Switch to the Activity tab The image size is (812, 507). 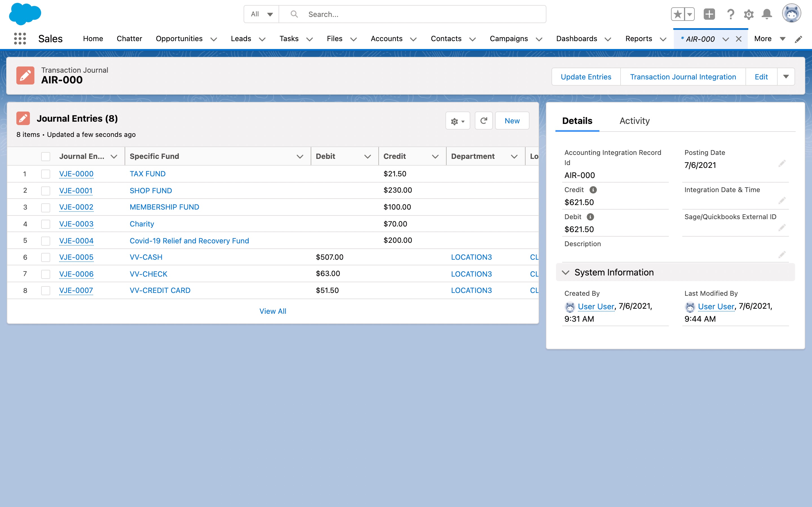click(x=634, y=121)
